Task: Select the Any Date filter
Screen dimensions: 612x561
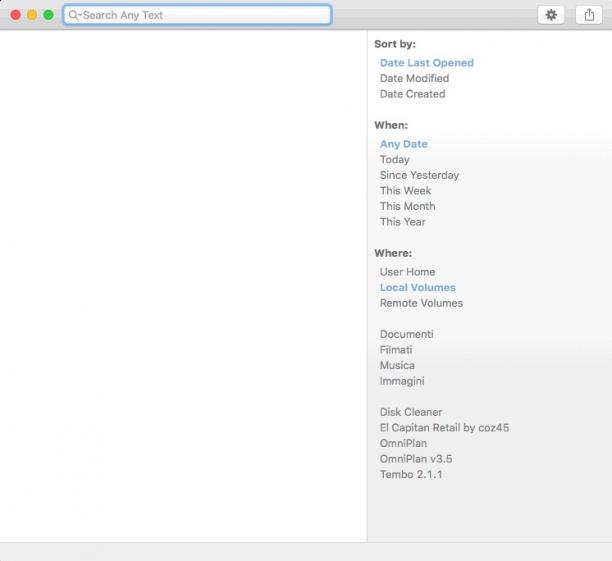Action: click(x=404, y=144)
